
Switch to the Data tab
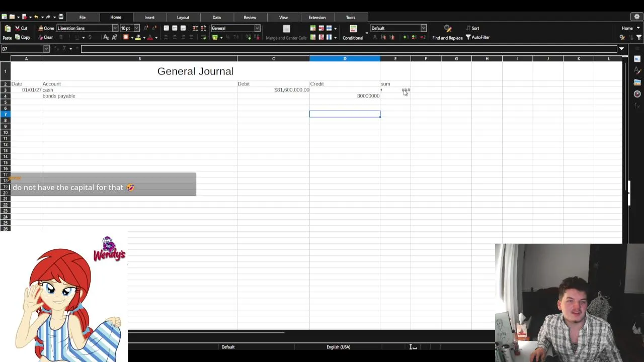coord(216,17)
